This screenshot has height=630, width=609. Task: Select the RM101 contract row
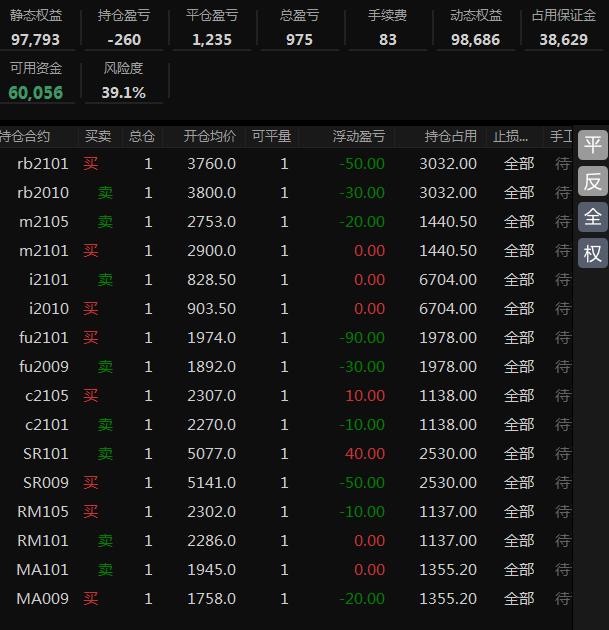click(x=286, y=540)
